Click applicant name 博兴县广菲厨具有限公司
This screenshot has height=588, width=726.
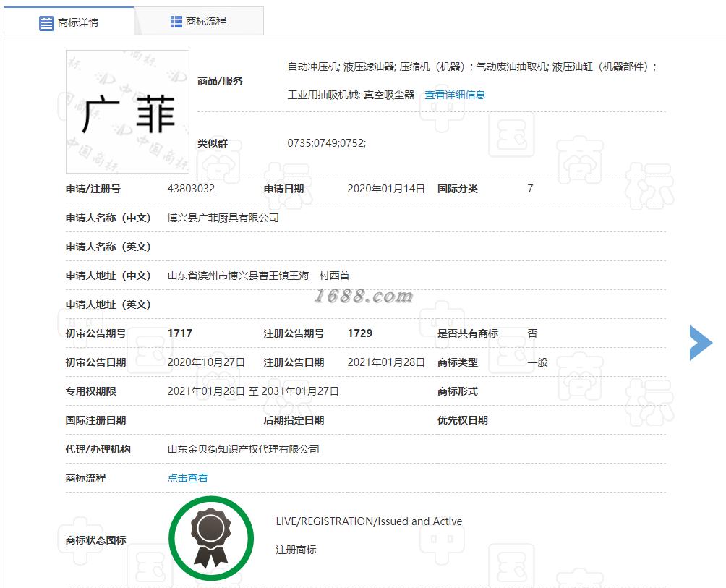coord(223,218)
